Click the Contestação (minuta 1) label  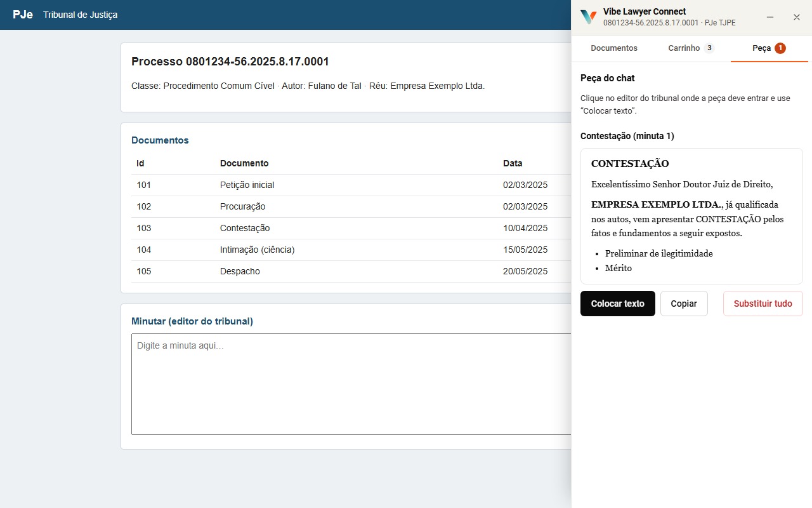(x=627, y=136)
